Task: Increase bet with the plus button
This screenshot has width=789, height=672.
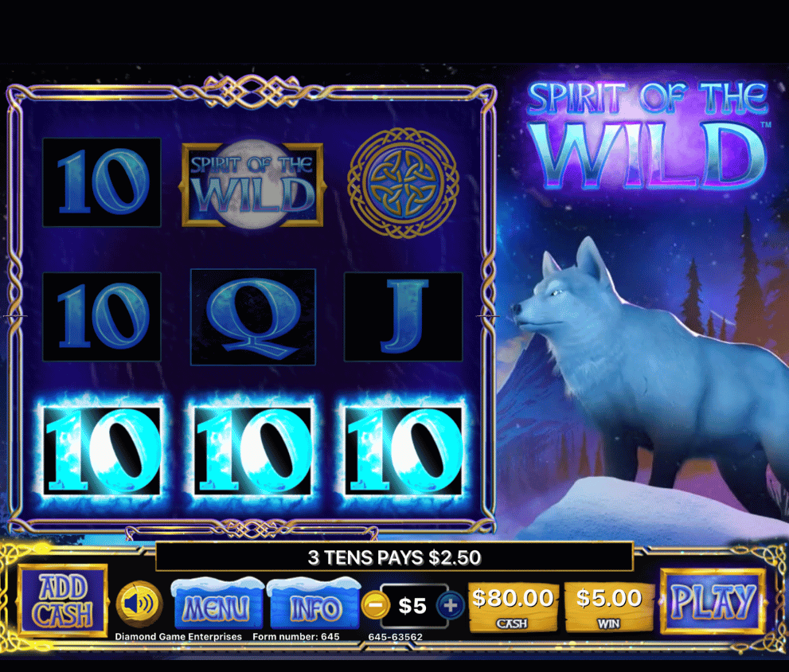Action: tap(451, 605)
